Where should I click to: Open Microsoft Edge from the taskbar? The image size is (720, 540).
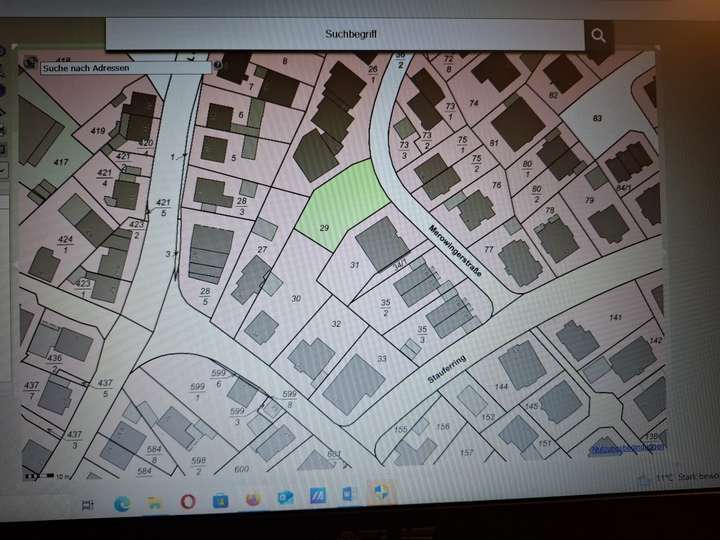122,504
